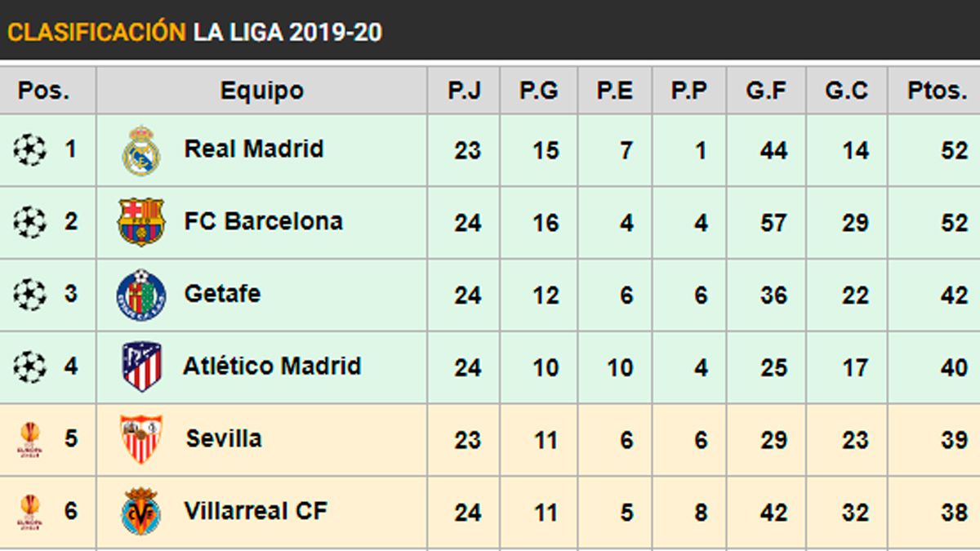
Task: Open the FC Barcelona team name
Action: (x=263, y=221)
